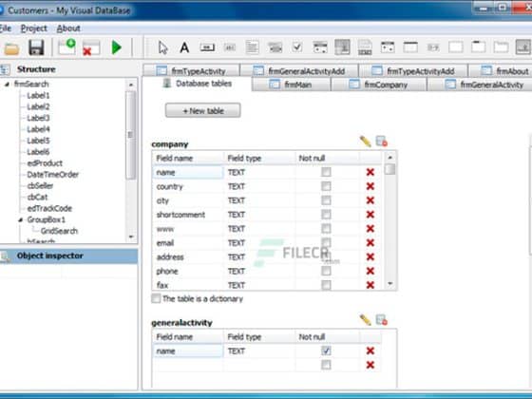
Task: Select the GridSearch item in the tree
Action: [59, 231]
